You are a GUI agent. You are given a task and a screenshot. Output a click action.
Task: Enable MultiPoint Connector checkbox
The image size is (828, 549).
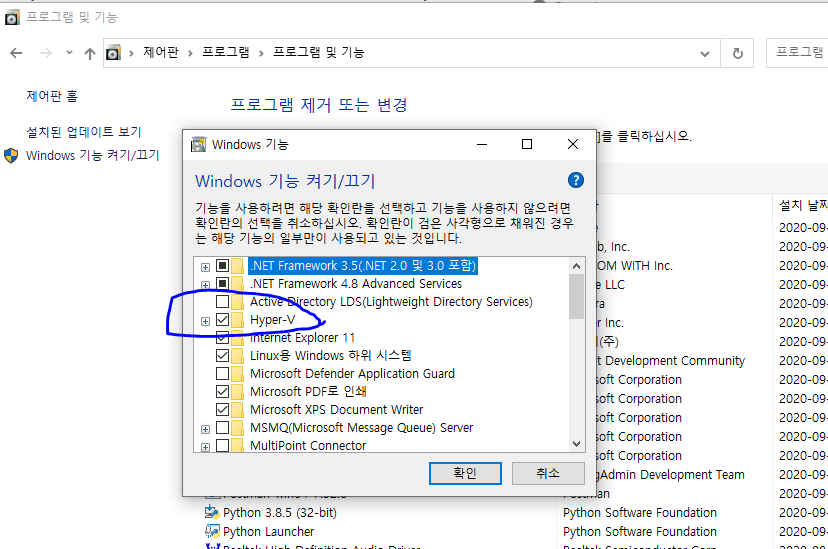pyautogui.click(x=222, y=445)
